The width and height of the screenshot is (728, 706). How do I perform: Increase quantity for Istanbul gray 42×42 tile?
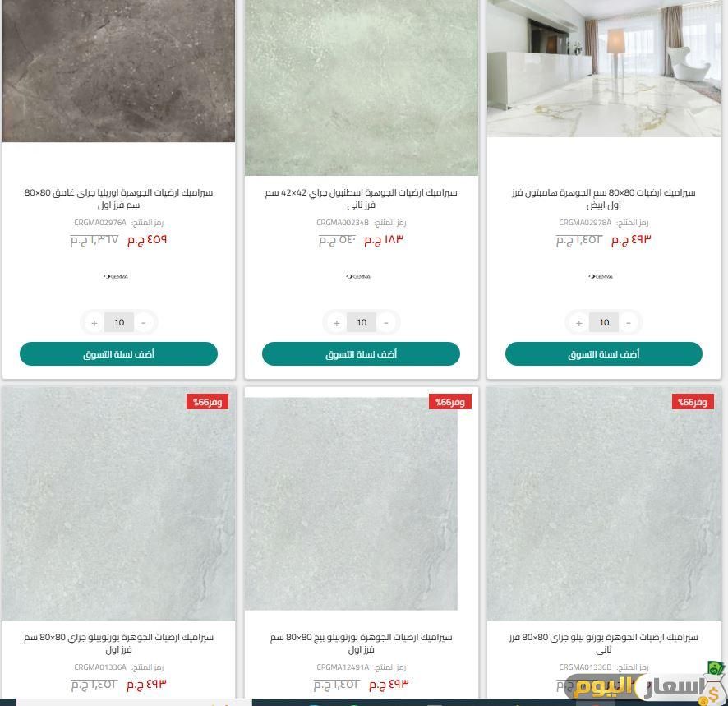click(337, 323)
